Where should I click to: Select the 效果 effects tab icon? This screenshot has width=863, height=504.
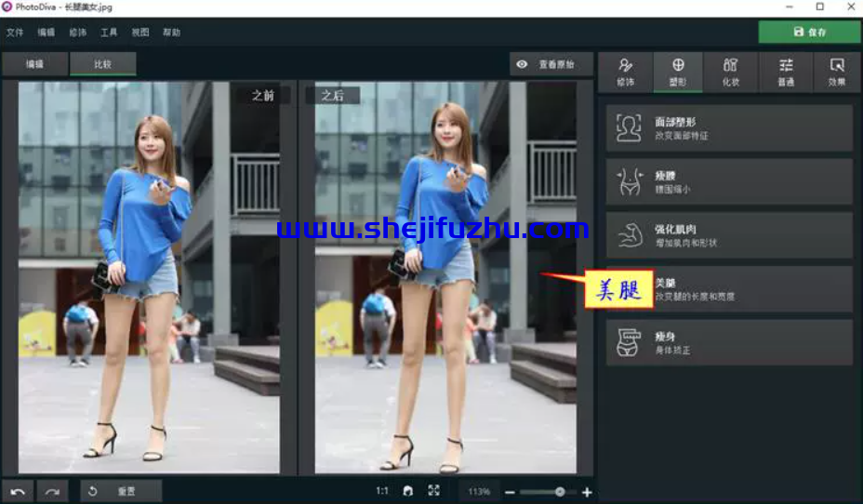837,72
